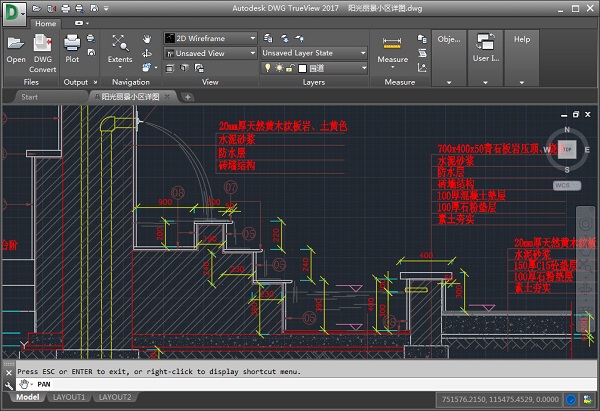Expand the Unsaved View dropdown
Viewport: 600px width, 411px height.
tap(204, 53)
